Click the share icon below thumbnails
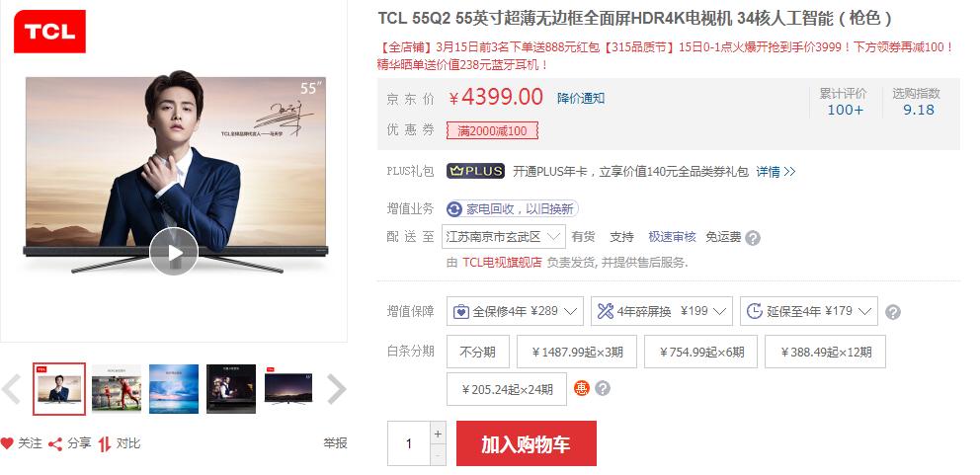Image resolution: width=980 pixels, height=475 pixels. tap(55, 444)
